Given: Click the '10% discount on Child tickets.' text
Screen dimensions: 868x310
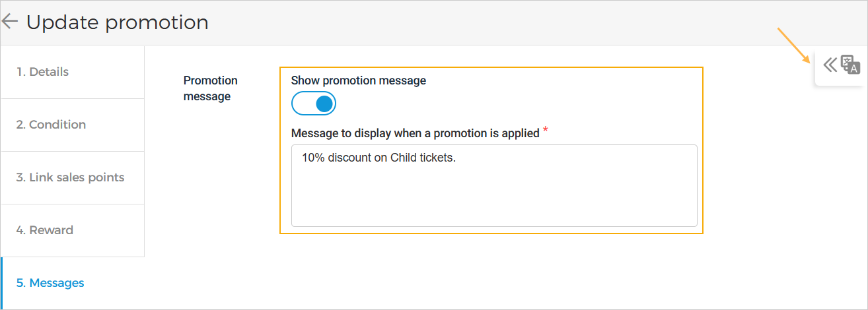Looking at the screenshot, I should pyautogui.click(x=379, y=158).
